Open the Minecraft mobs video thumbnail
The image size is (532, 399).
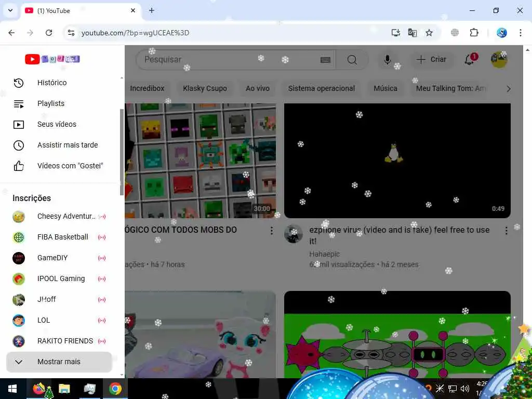pos(200,161)
